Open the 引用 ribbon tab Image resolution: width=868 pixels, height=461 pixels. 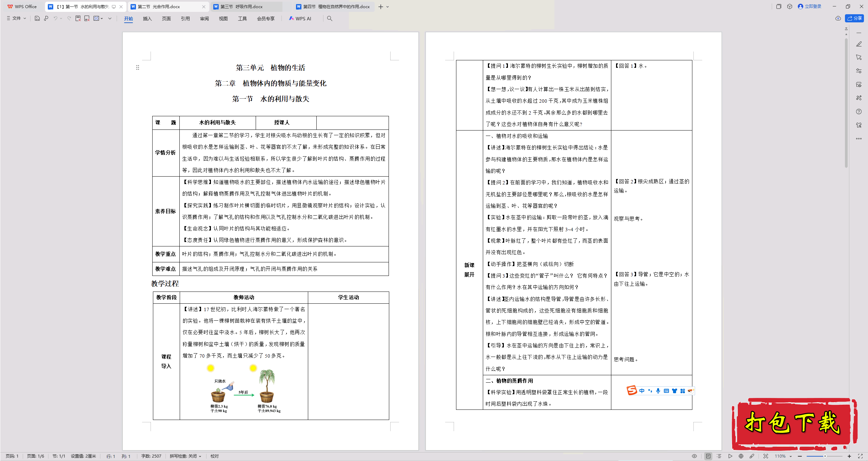(x=185, y=19)
